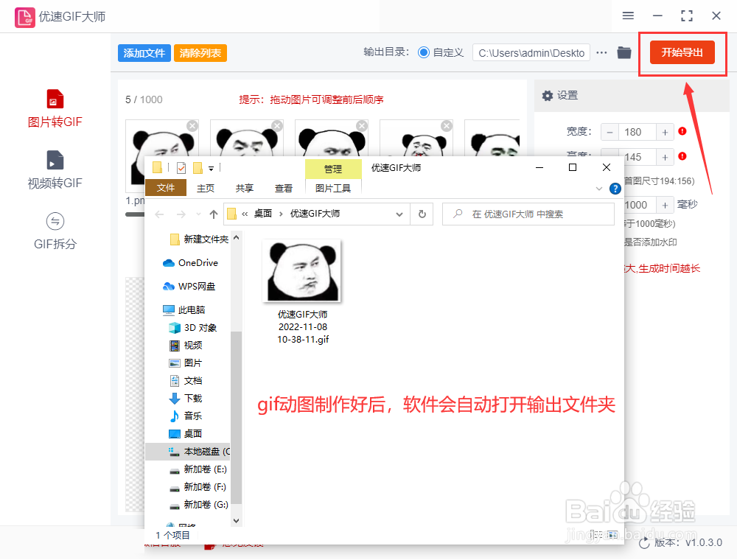The height and width of the screenshot is (560, 737).
Task: Switch to large icons view button
Action: tap(613, 535)
